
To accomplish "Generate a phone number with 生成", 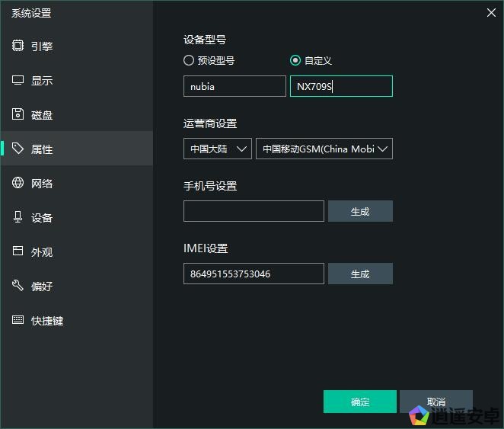I will [360, 211].
